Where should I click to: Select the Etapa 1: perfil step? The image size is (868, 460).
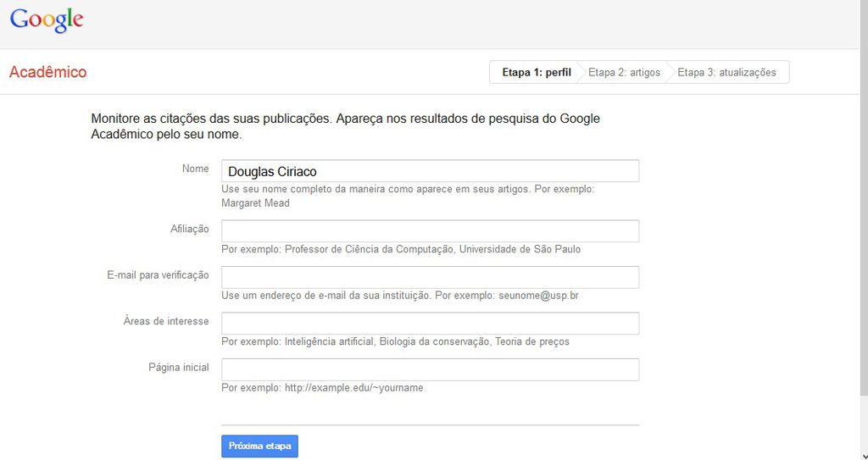coord(536,73)
